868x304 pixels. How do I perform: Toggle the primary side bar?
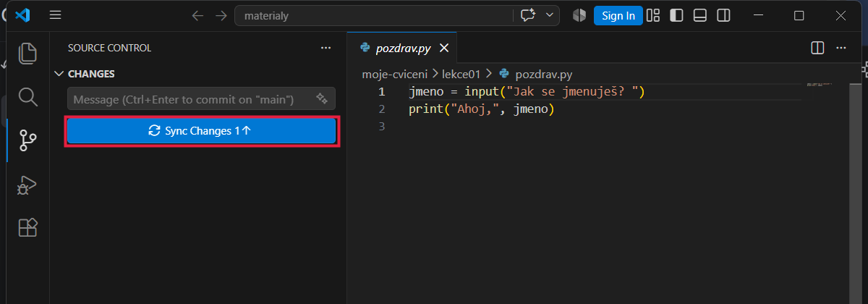676,15
